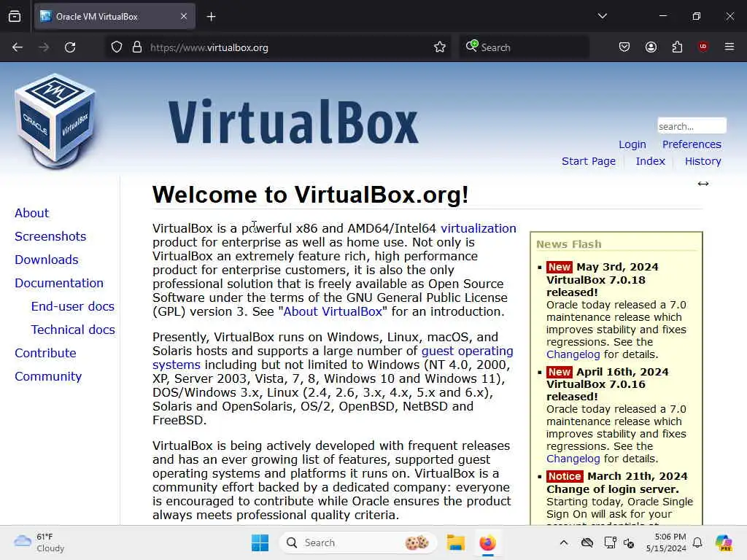The width and height of the screenshot is (747, 560).
Task: Click the 'Welcome to VirtualBox.org!' heading
Action: (311, 195)
